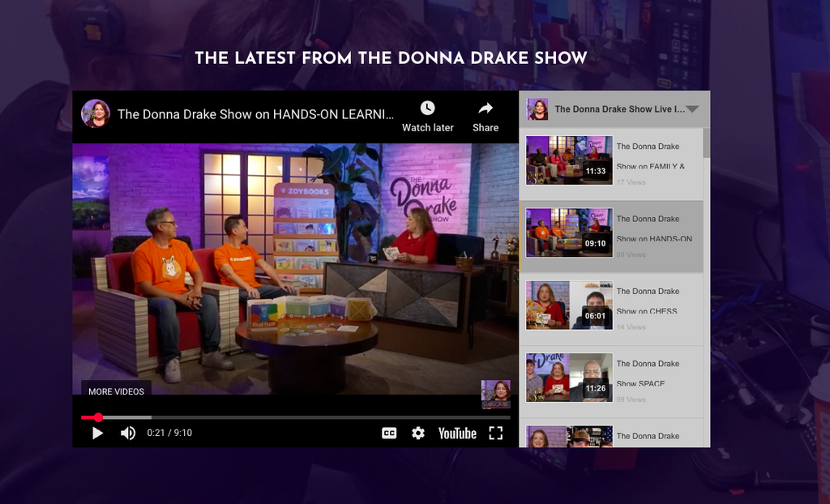
Task: Click the 99 Views label
Action: 631,399
